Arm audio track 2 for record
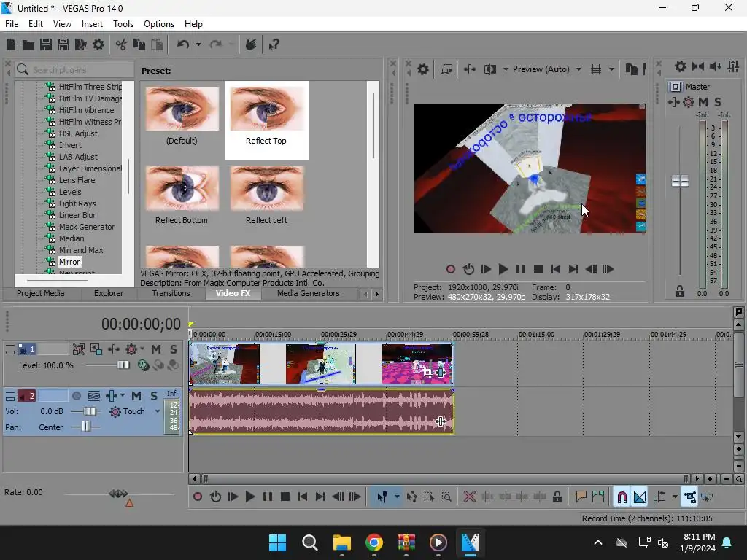This screenshot has height=560, width=747. (76, 396)
